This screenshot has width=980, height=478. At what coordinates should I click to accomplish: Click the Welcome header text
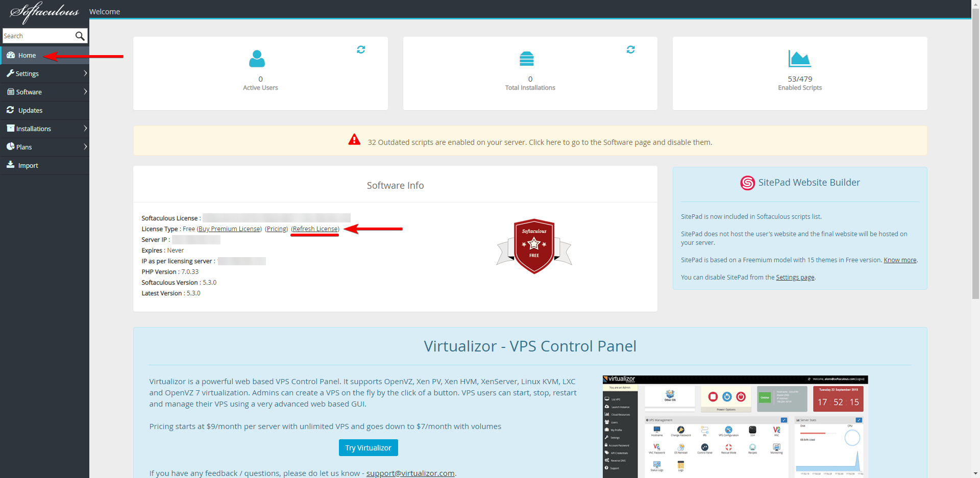105,12
